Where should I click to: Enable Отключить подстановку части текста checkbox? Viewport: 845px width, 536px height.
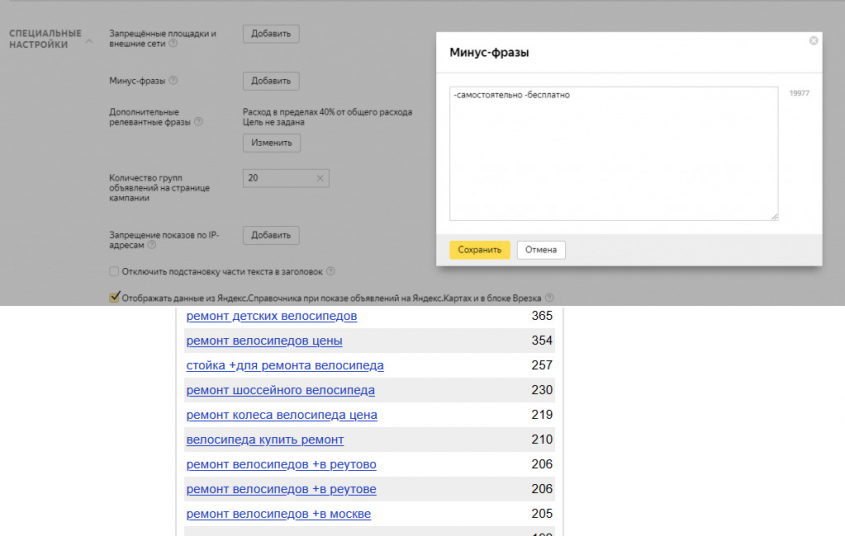pos(114,271)
